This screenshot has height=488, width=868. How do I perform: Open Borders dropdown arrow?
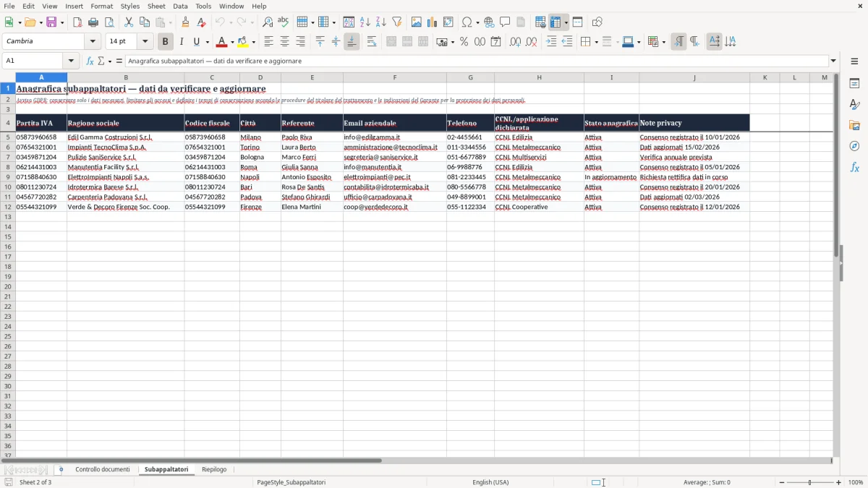pyautogui.click(x=596, y=42)
